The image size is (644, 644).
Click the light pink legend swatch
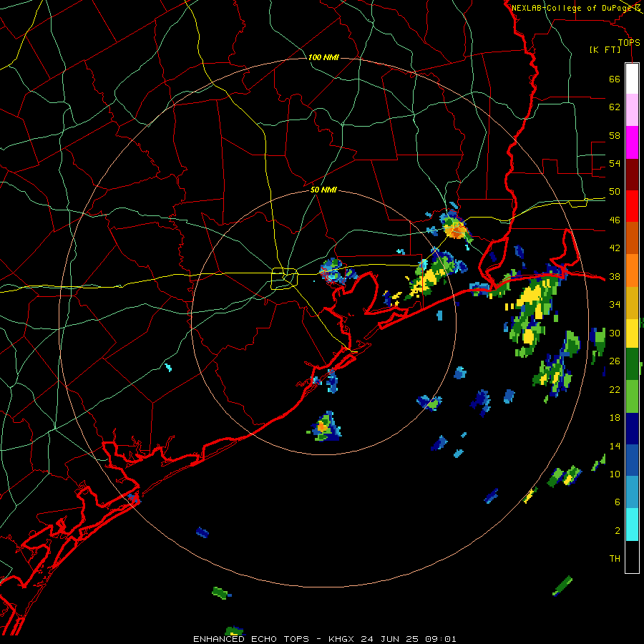click(632, 110)
